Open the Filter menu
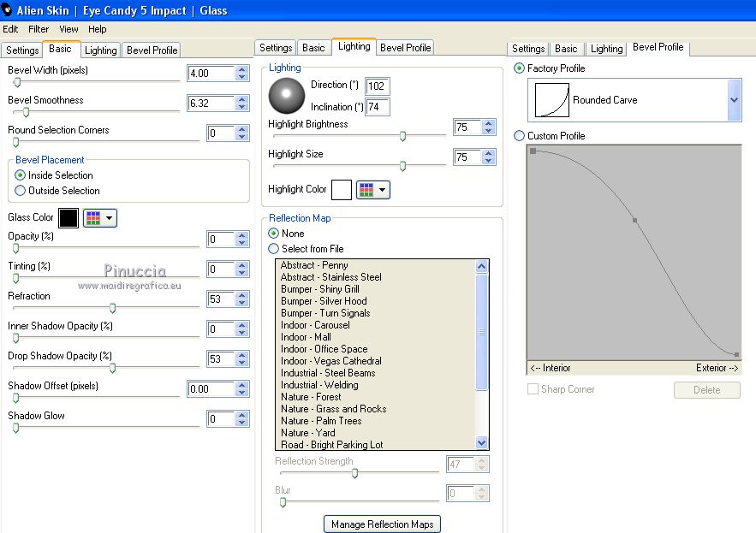The image size is (756, 533). (38, 29)
